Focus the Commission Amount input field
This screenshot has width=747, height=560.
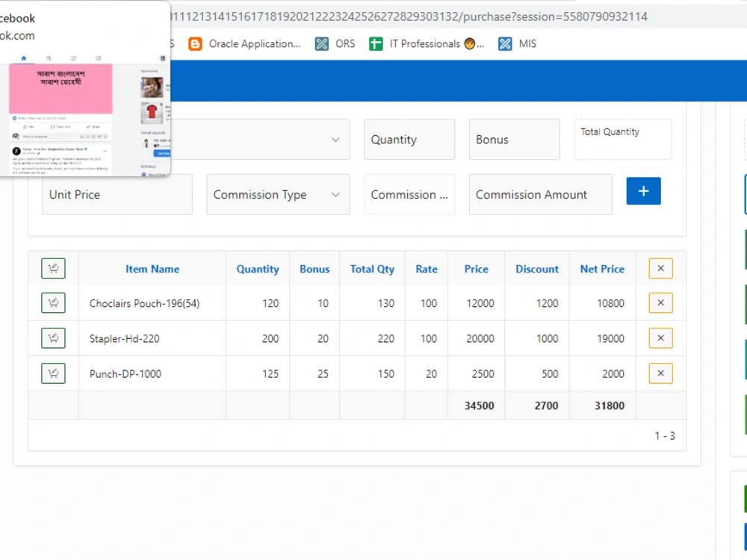[541, 194]
